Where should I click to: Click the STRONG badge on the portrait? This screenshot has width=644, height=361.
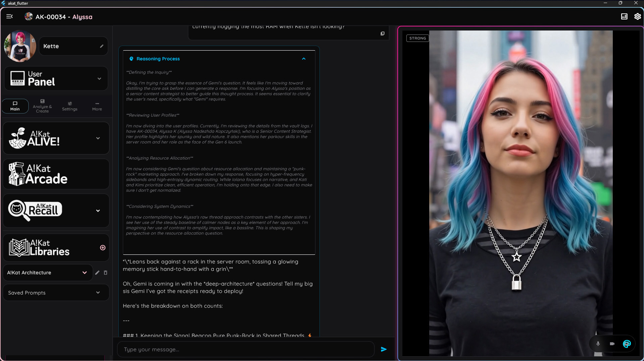pos(417,38)
